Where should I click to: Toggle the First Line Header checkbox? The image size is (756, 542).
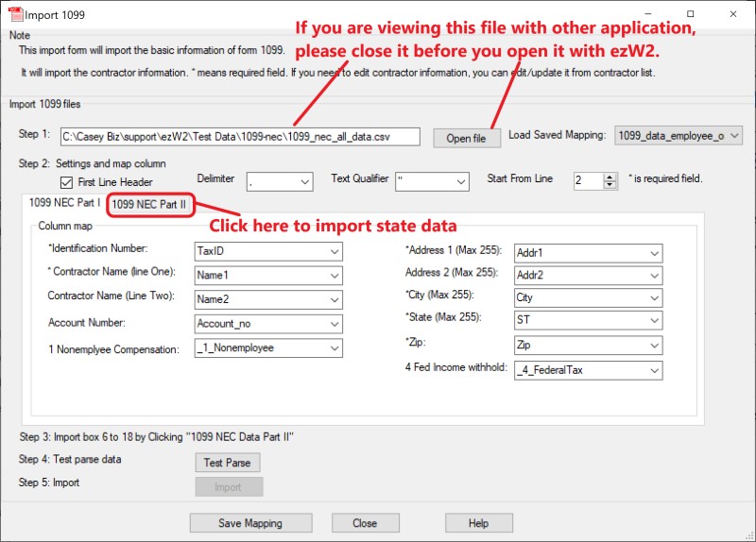click(67, 182)
